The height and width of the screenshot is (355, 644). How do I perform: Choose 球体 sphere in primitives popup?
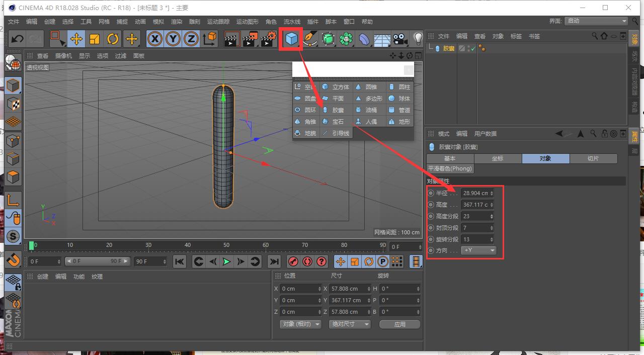point(399,99)
